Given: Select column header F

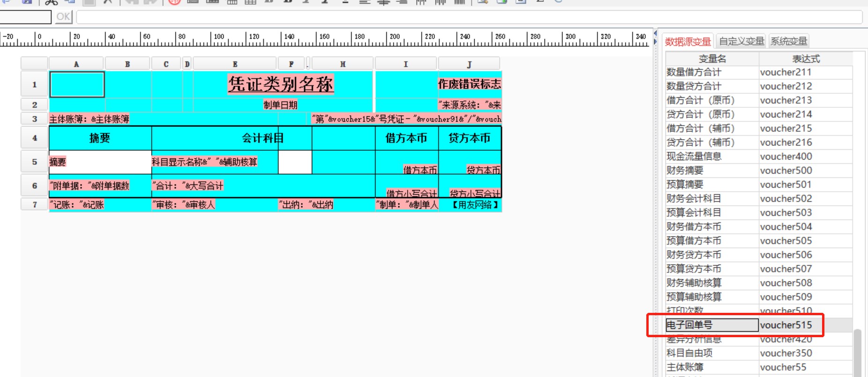Looking at the screenshot, I should point(291,64).
